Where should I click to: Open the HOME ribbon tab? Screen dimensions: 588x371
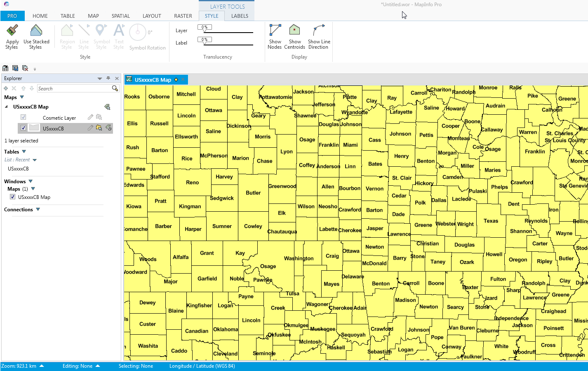coord(40,16)
